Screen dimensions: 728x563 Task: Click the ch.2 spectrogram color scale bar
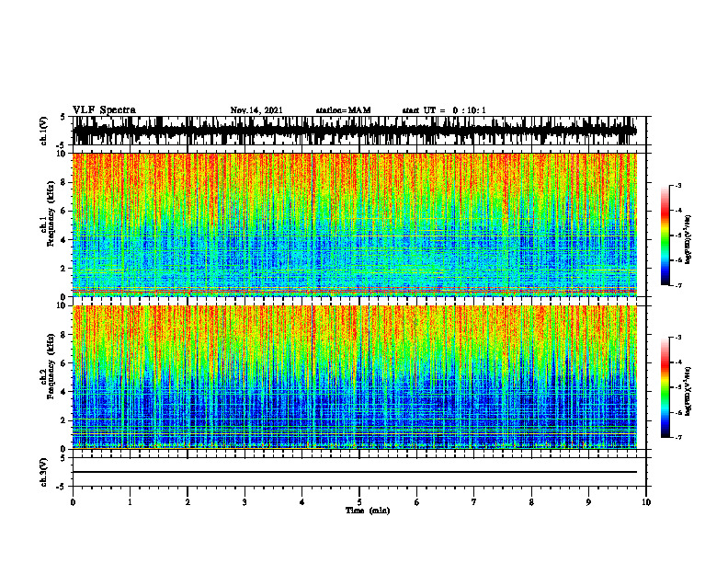(665, 387)
